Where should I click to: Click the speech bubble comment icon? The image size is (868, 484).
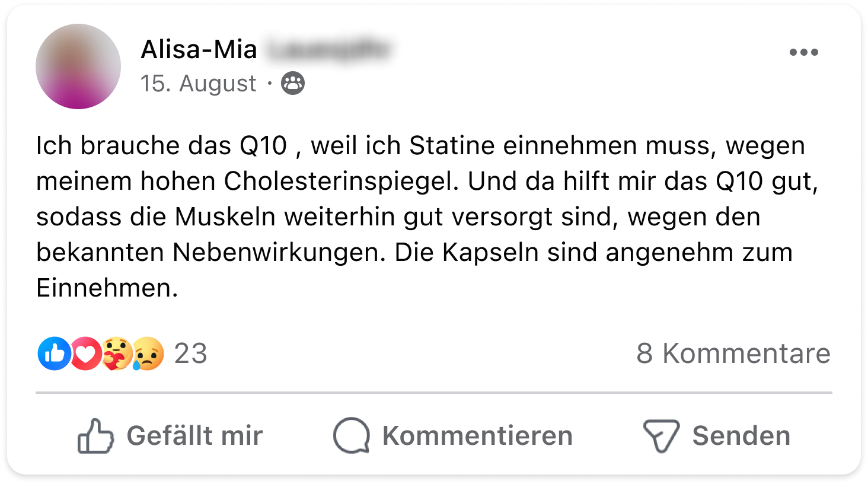pyautogui.click(x=352, y=436)
